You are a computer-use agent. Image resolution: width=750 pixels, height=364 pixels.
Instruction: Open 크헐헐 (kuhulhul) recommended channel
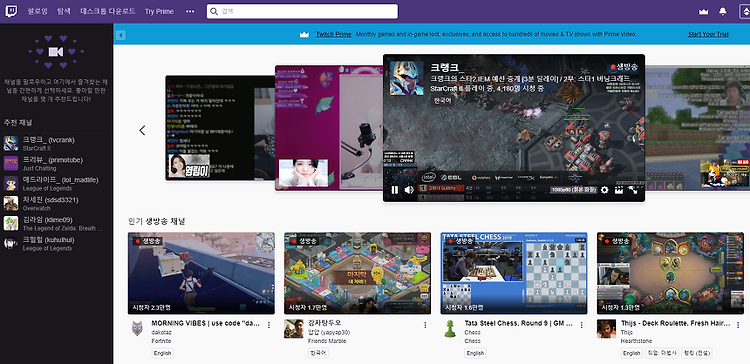tap(56, 243)
